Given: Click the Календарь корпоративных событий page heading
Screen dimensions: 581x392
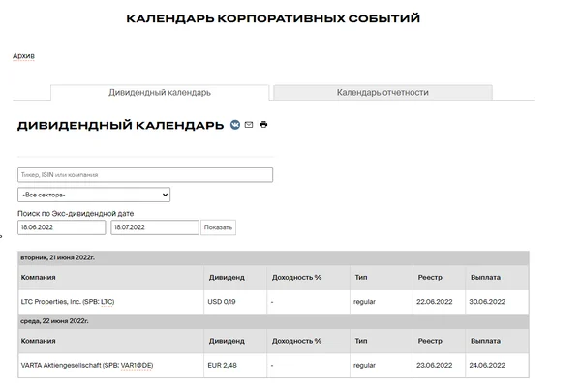Looking at the screenshot, I should [x=273, y=19].
